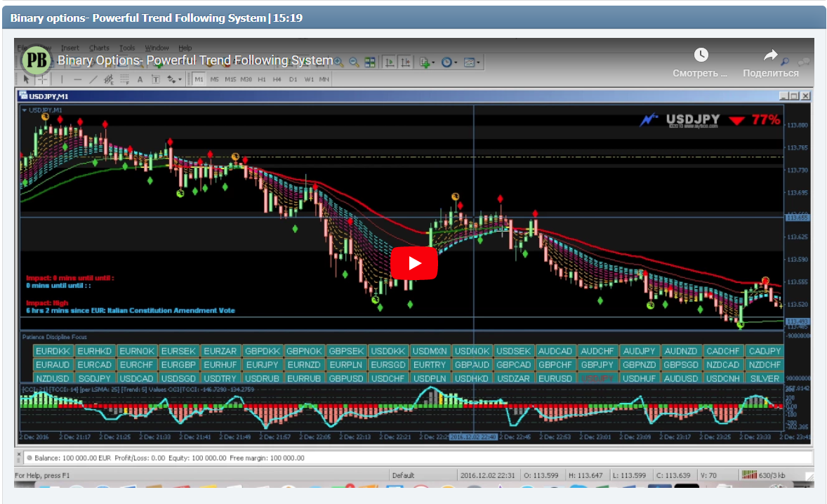Open the Charts menu
827x504 pixels.
[98, 48]
